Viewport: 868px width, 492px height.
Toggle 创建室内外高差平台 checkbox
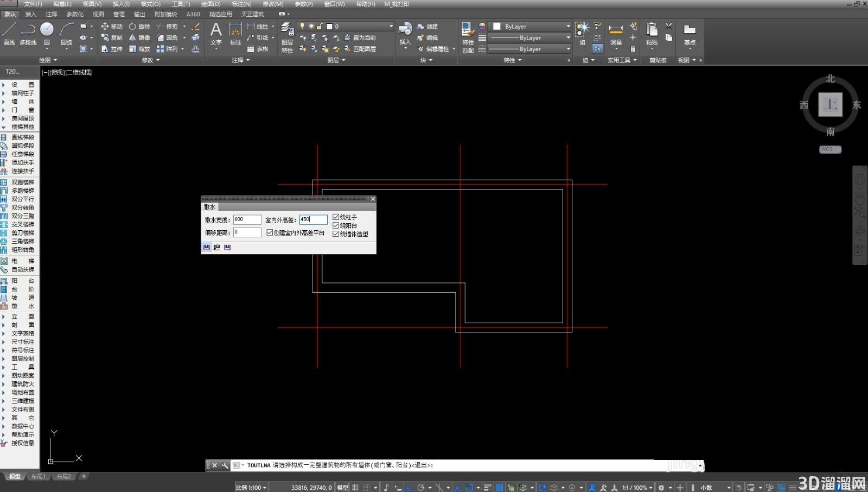[x=270, y=232]
